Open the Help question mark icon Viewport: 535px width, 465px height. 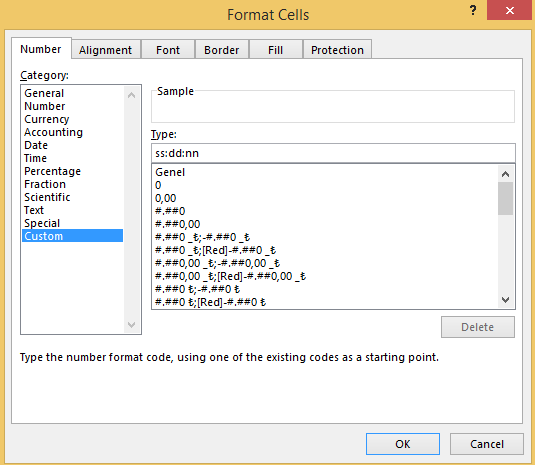tap(473, 11)
